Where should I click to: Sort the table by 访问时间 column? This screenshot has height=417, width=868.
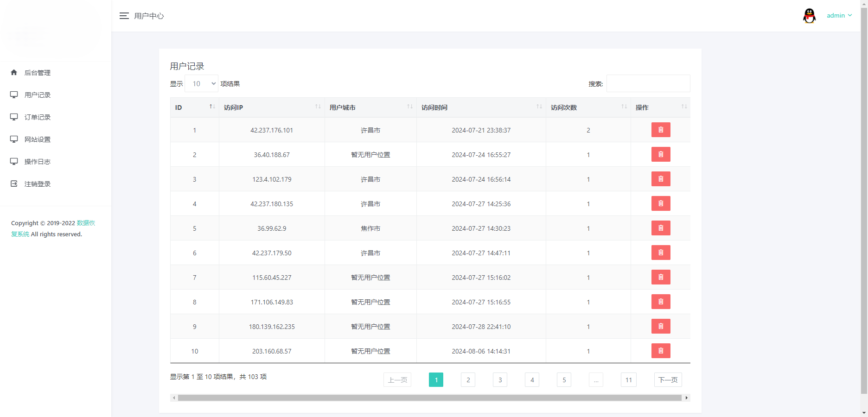click(481, 107)
